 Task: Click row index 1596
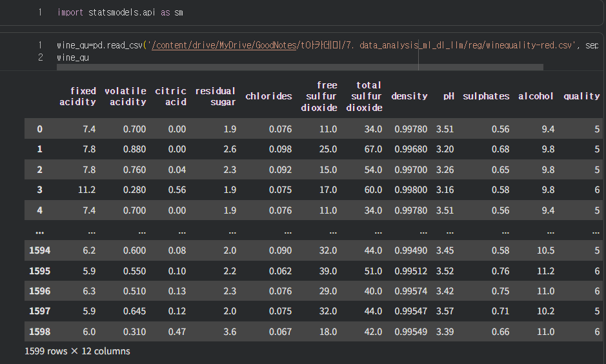coord(40,291)
